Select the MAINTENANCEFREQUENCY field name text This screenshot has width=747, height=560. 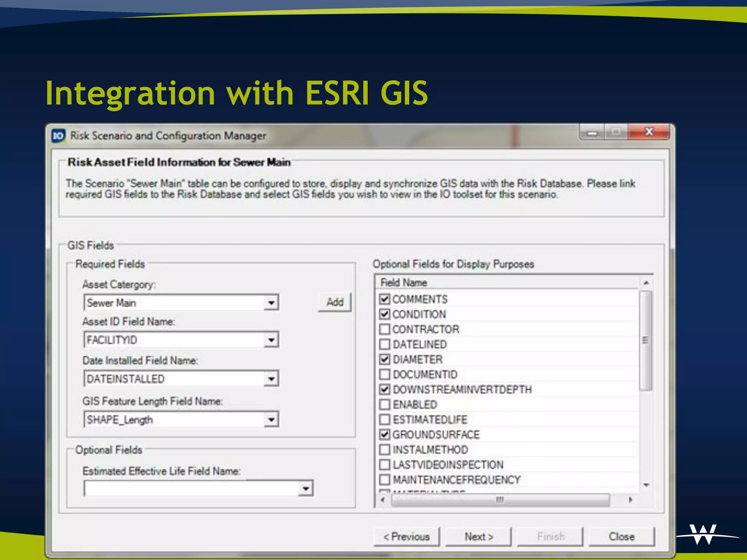(457, 480)
